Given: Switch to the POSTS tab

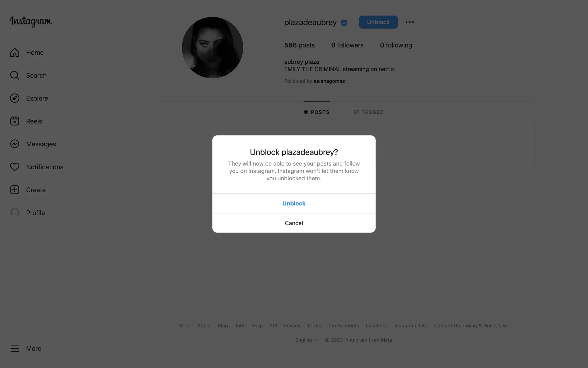Looking at the screenshot, I should pos(317,112).
